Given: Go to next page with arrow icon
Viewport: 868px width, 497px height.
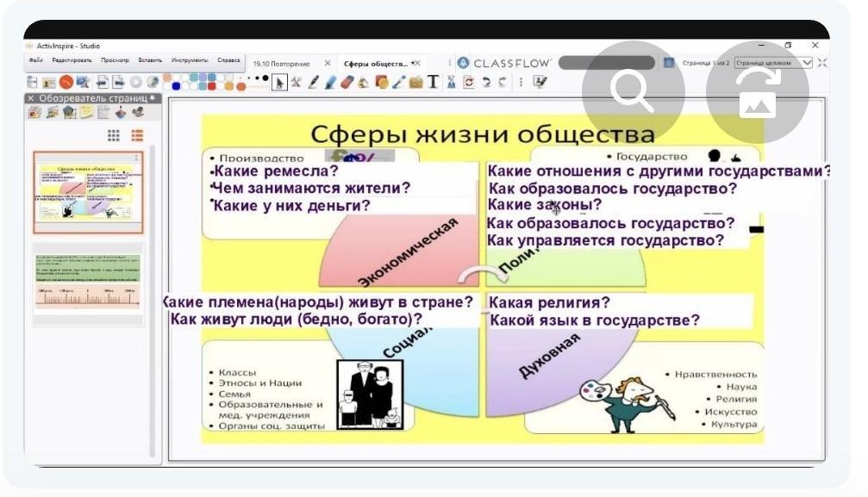Looking at the screenshot, I should pos(118,83).
